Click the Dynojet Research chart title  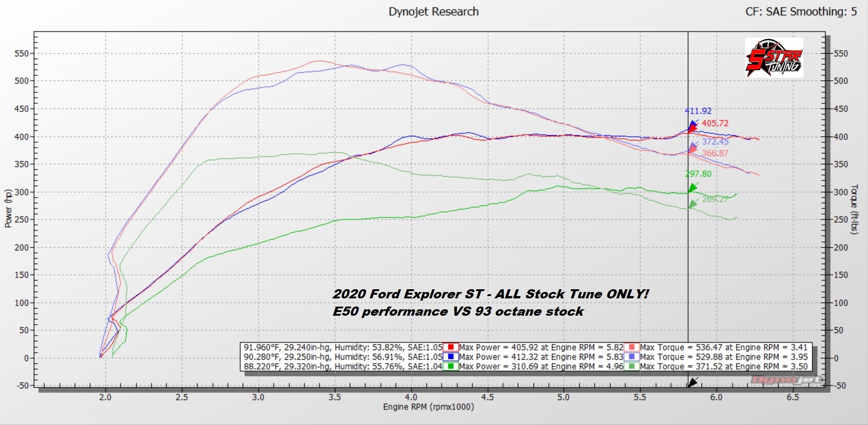coord(433,12)
